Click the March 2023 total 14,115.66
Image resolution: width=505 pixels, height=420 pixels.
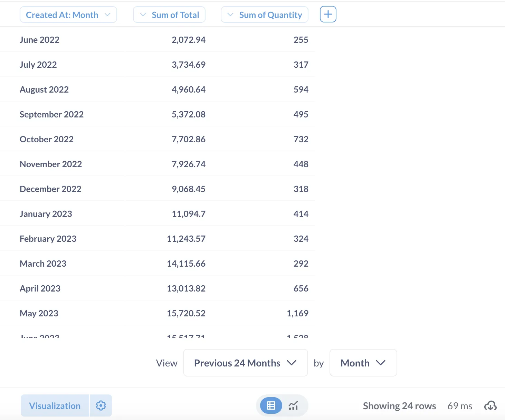pyautogui.click(x=186, y=264)
